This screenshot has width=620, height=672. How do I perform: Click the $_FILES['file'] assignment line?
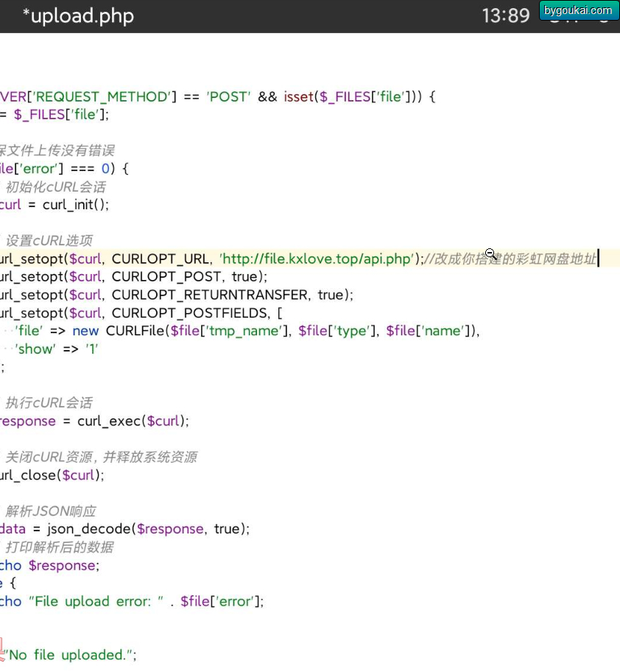point(54,115)
